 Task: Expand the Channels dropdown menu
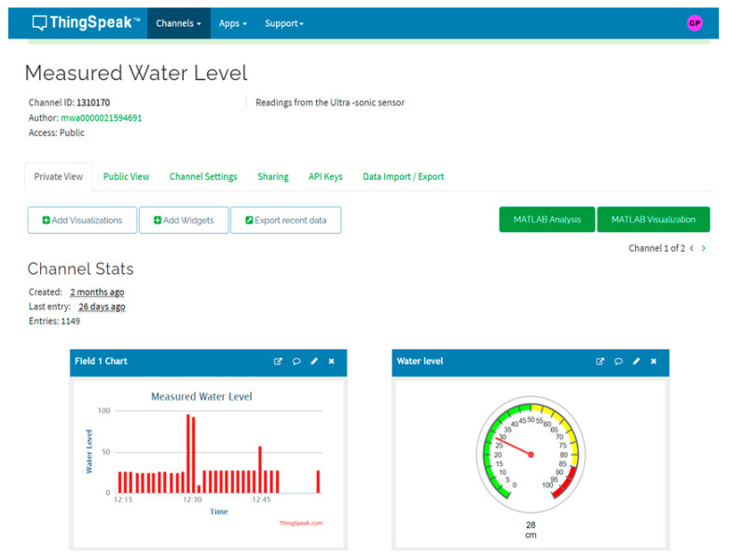pyautogui.click(x=178, y=23)
